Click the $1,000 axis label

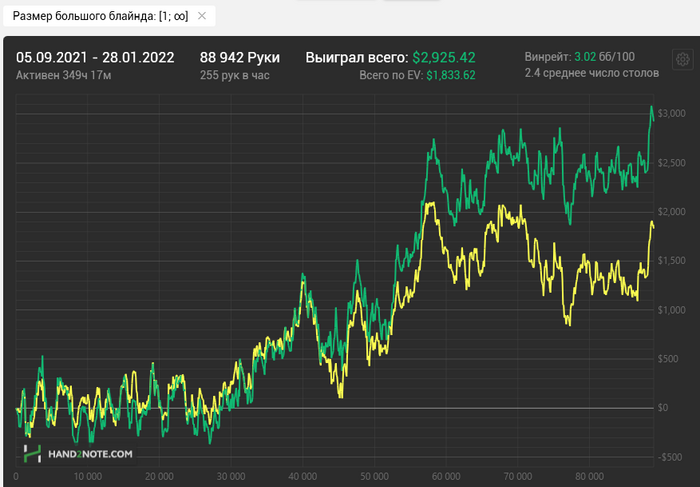[x=671, y=310]
